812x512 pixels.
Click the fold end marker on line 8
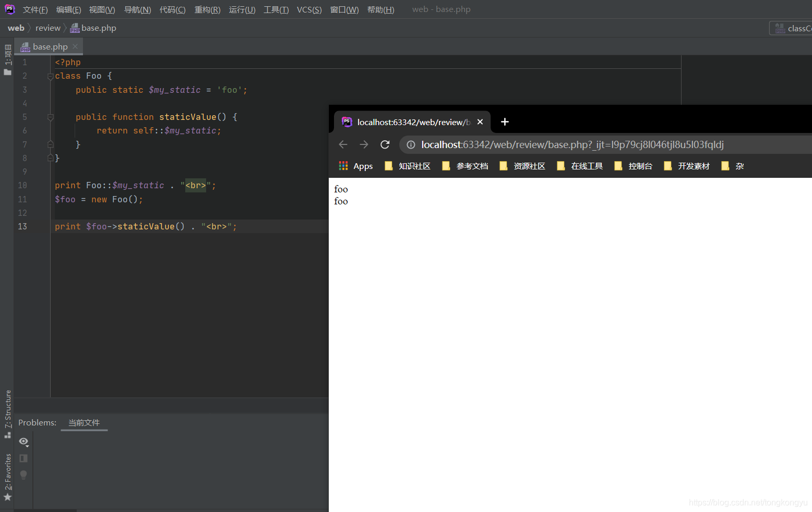click(50, 158)
